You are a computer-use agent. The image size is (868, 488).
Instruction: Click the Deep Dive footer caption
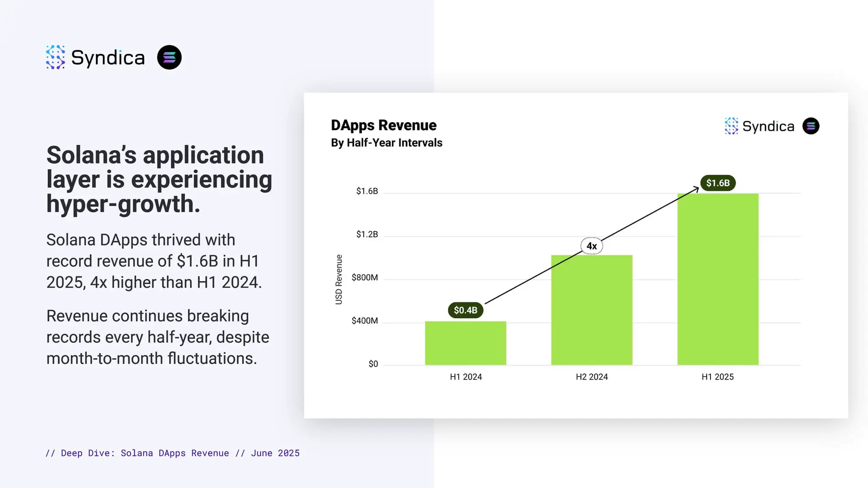tap(173, 453)
